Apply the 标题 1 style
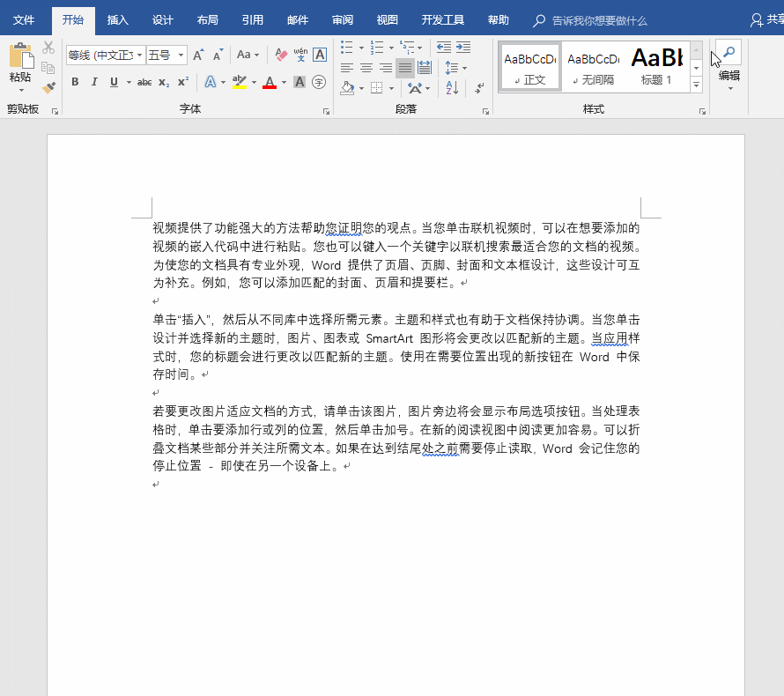784x696 pixels. pyautogui.click(x=656, y=65)
